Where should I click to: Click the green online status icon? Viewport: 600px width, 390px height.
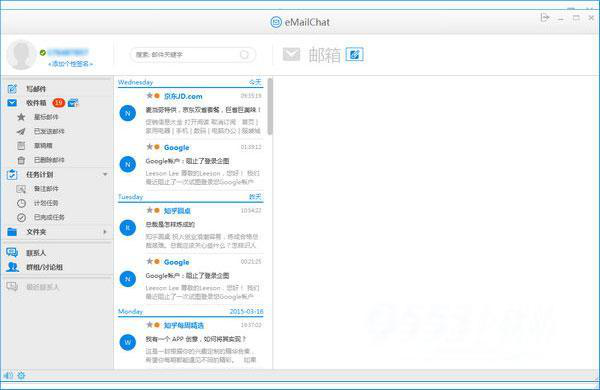pyautogui.click(x=43, y=52)
